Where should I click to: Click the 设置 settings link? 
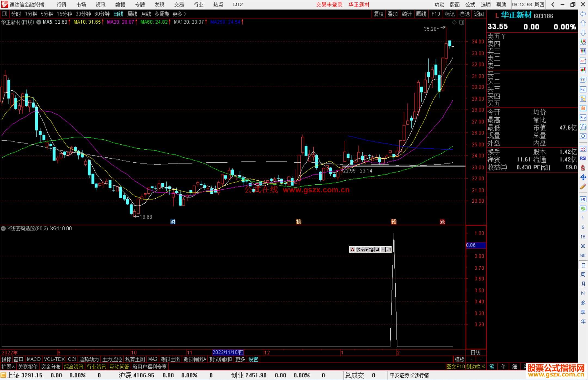click(x=253, y=359)
